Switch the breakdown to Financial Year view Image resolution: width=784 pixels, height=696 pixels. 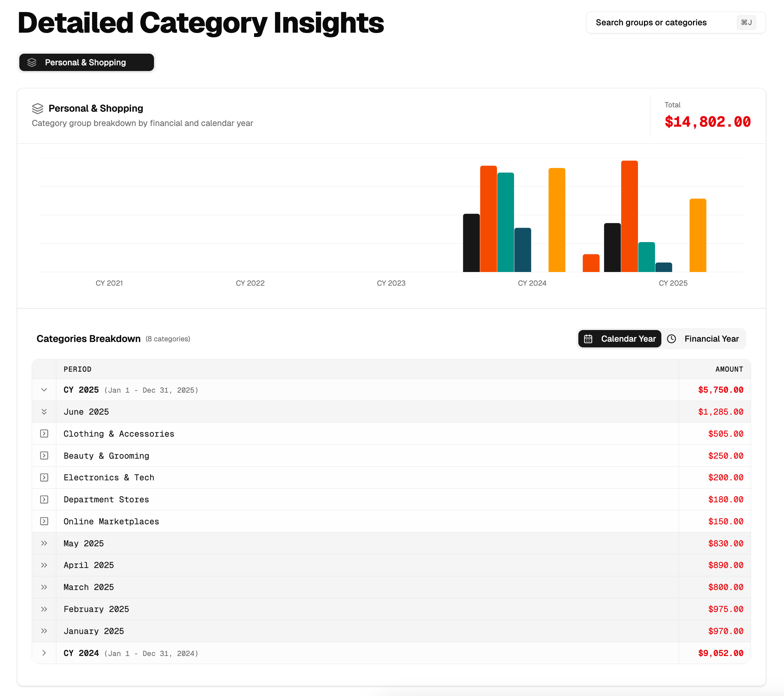tap(711, 339)
